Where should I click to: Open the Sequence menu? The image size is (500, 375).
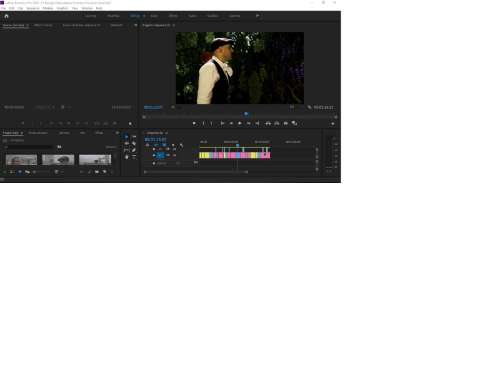tap(33, 8)
